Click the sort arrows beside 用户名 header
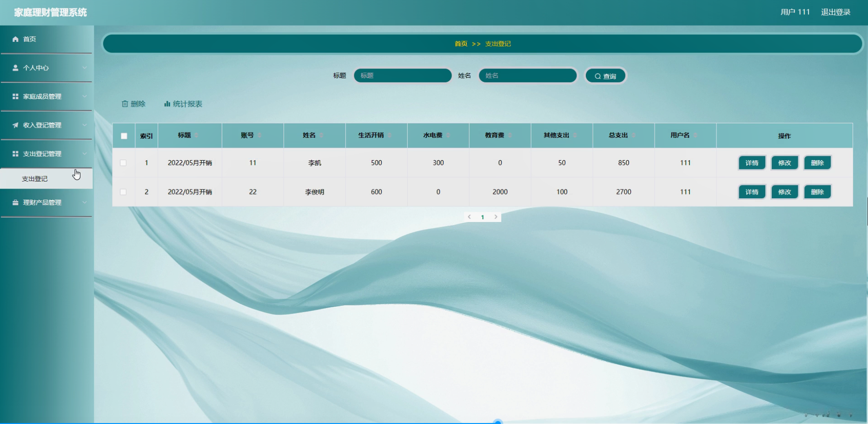The width and height of the screenshot is (868, 424). coord(696,135)
